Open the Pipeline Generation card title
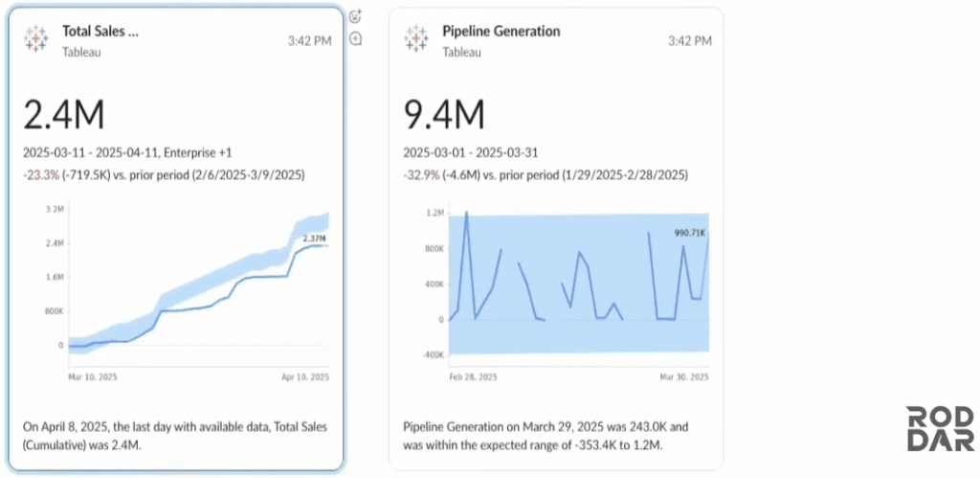The height and width of the screenshot is (478, 980). pyautogui.click(x=501, y=31)
